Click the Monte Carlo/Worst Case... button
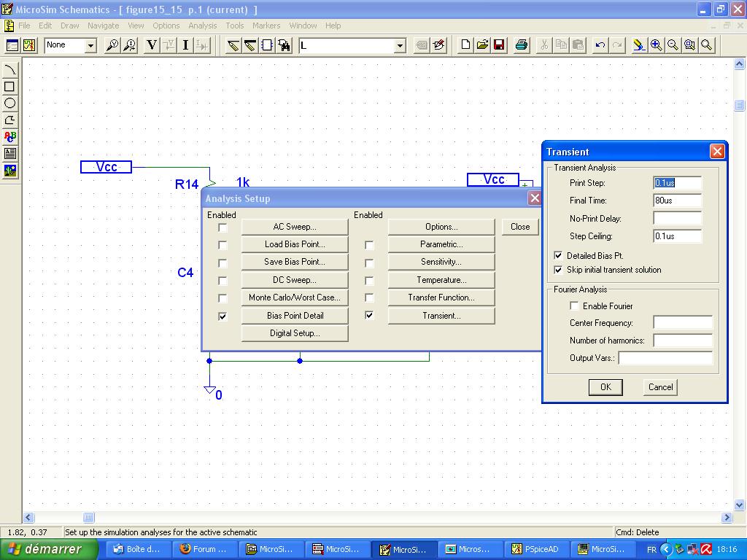Screen dimensions: 747x560 point(295,297)
